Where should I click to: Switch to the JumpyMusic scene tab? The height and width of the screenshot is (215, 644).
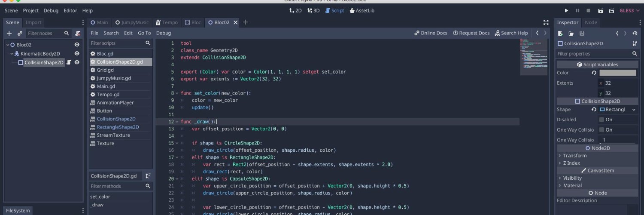click(x=132, y=22)
